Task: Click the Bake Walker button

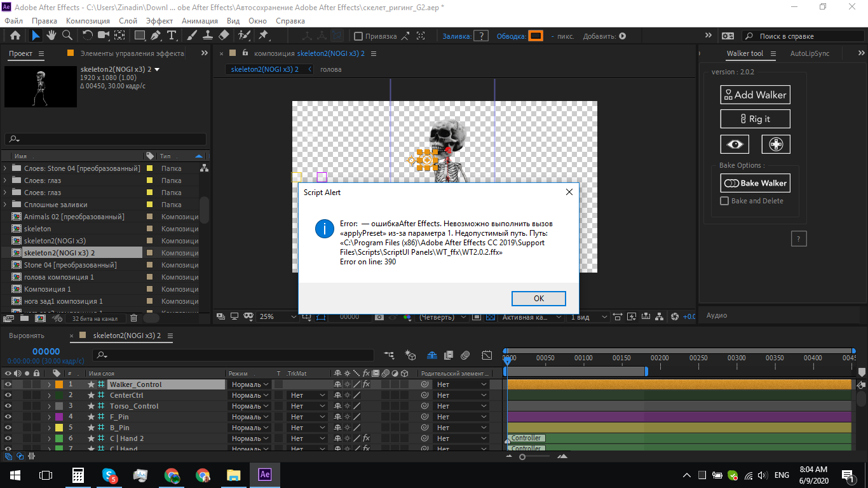Action: (x=755, y=183)
